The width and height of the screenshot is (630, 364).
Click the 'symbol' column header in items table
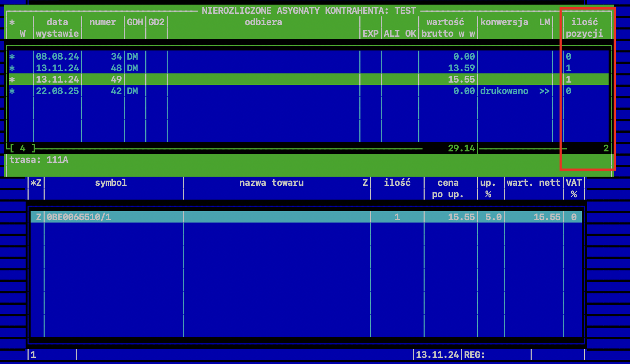click(x=111, y=183)
